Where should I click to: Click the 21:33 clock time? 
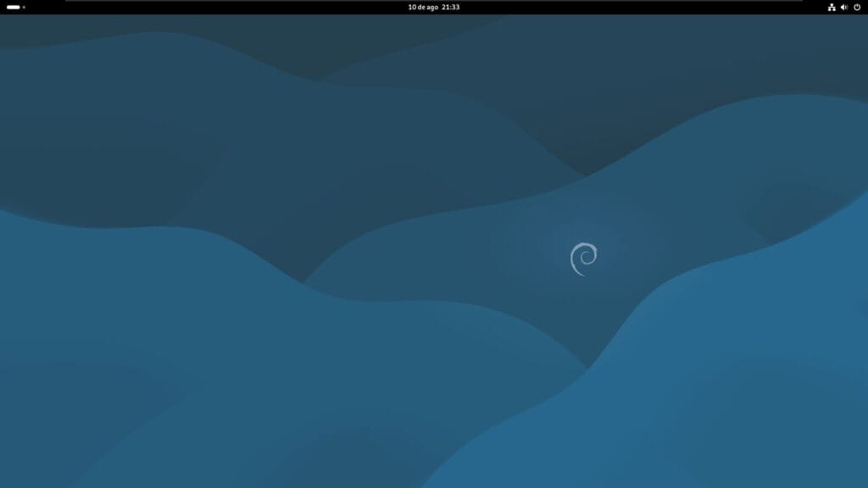click(451, 7)
